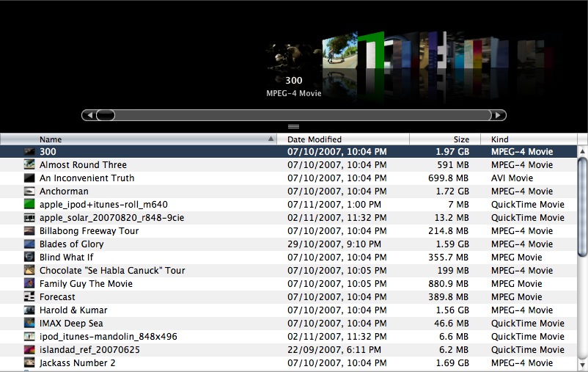
Task: Click the Anchorman file icon
Action: (29, 191)
